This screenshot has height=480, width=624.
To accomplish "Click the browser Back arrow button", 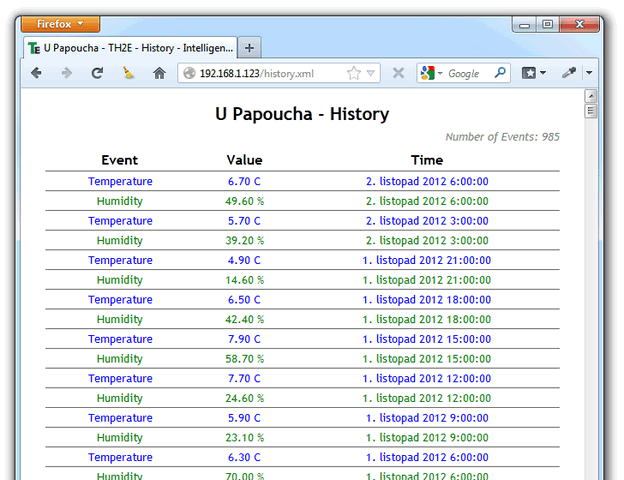I will tap(36, 73).
